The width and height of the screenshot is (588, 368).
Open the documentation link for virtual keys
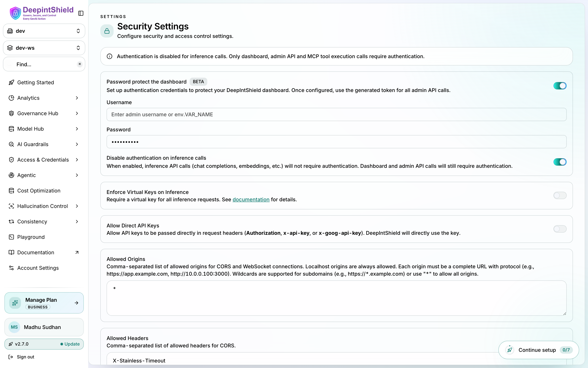coord(251,200)
